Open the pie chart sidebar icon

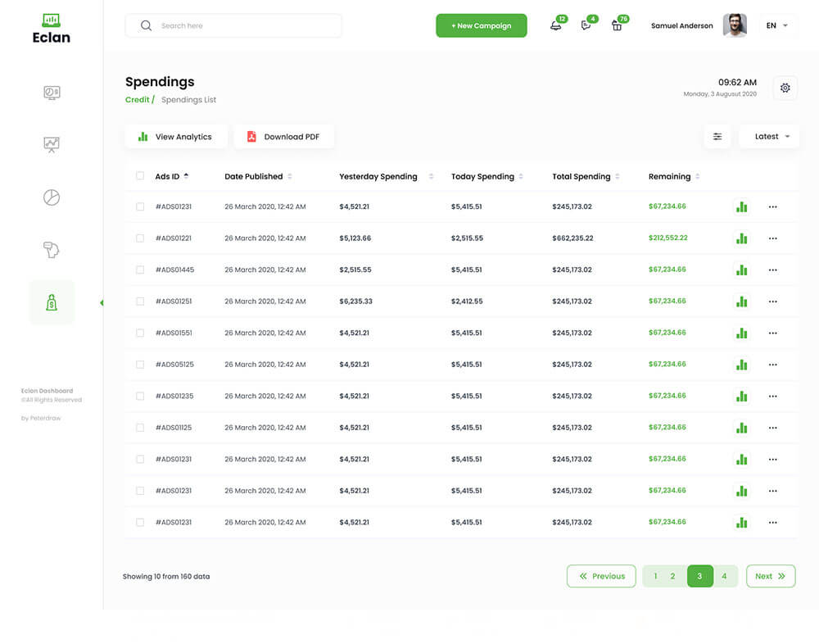click(52, 197)
